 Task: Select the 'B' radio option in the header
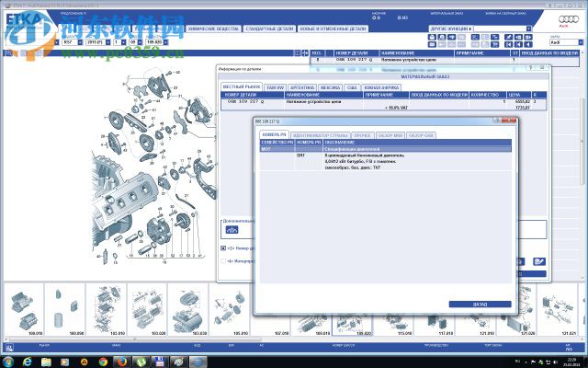coord(374,17)
